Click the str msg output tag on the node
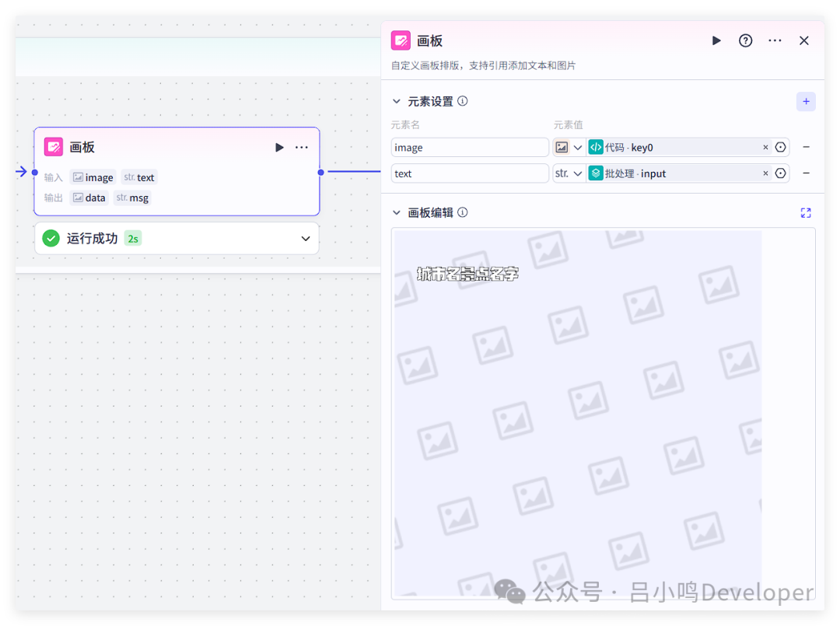The height and width of the screenshot is (626, 840). click(132, 198)
